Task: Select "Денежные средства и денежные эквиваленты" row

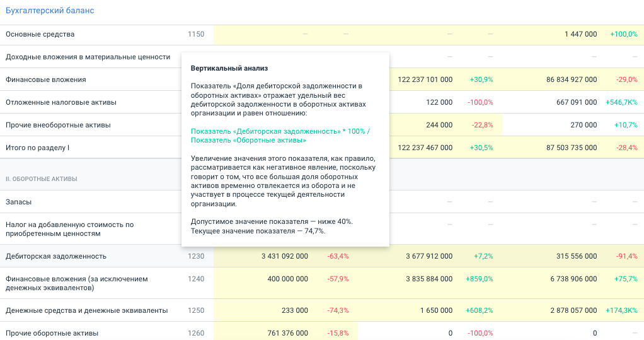Action: [86, 310]
